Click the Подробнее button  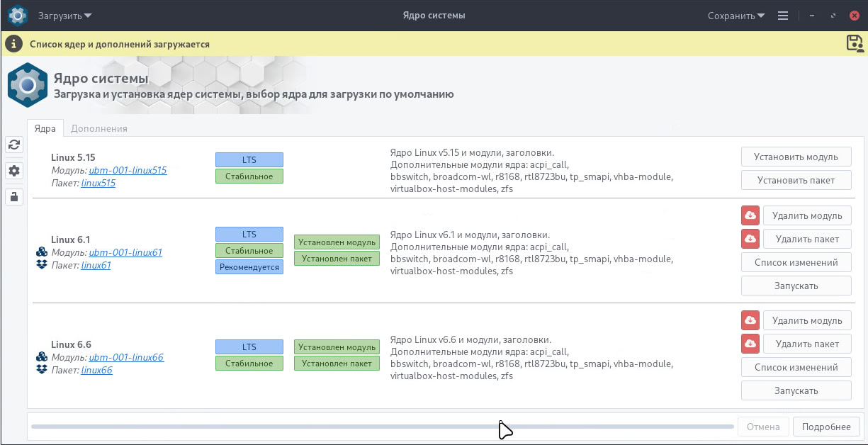tap(826, 427)
